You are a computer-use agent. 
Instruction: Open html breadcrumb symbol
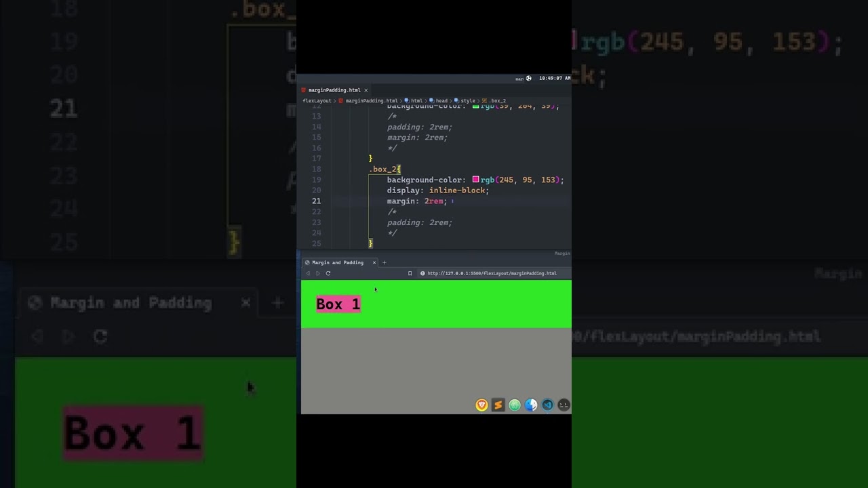pos(414,101)
